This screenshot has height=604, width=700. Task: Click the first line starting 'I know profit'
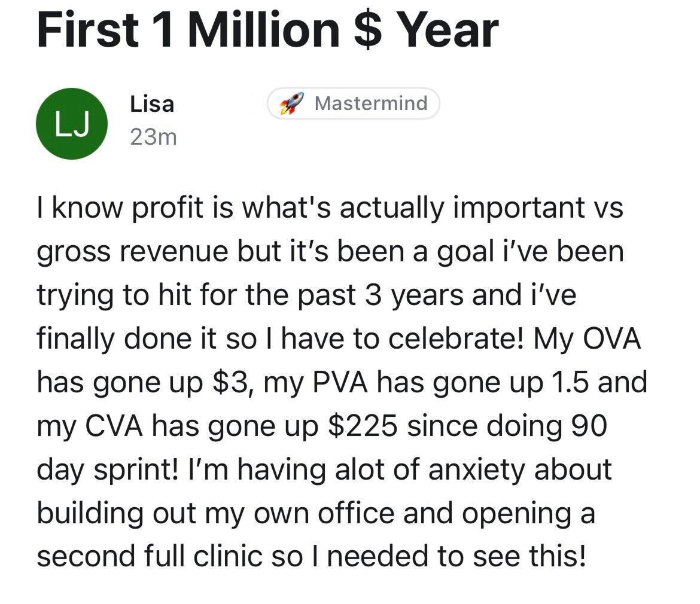click(x=330, y=208)
